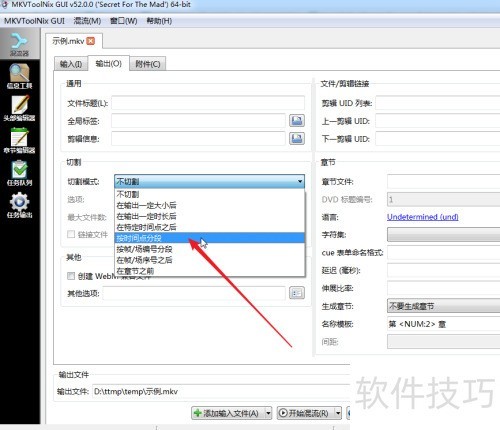Focus the 上一剪辑 UID field
This screenshot has width=500, height=430.
438,121
